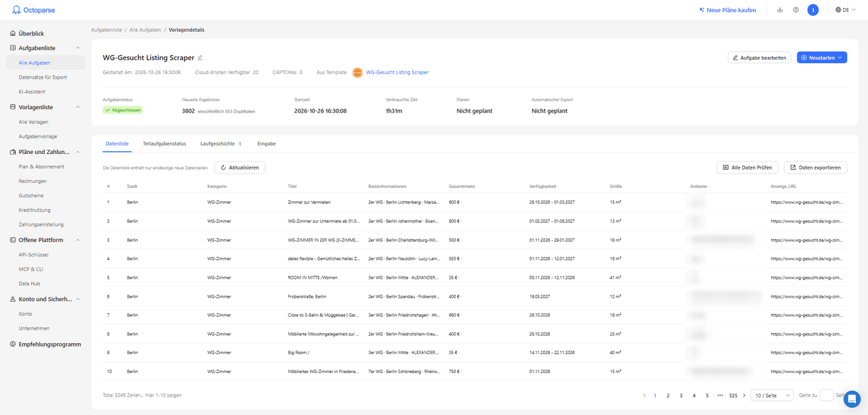The image size is (868, 415).
Task: Open the Eingabe tab
Action: tap(267, 144)
